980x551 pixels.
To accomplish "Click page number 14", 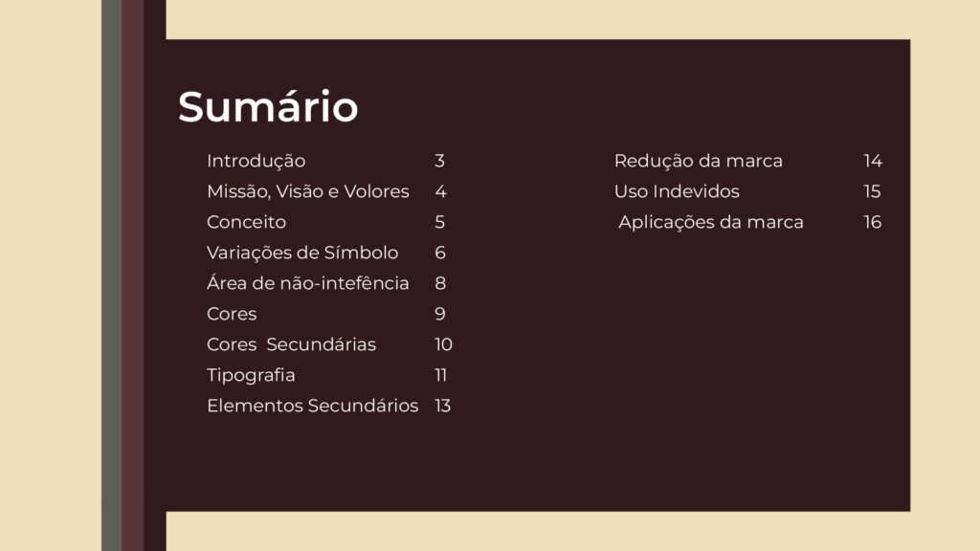I will click(873, 161).
